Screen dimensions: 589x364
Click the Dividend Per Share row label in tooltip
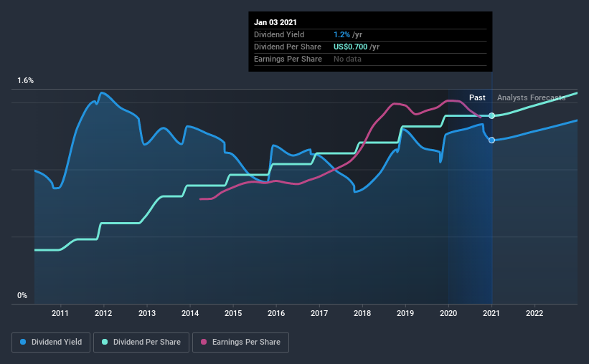click(x=288, y=47)
